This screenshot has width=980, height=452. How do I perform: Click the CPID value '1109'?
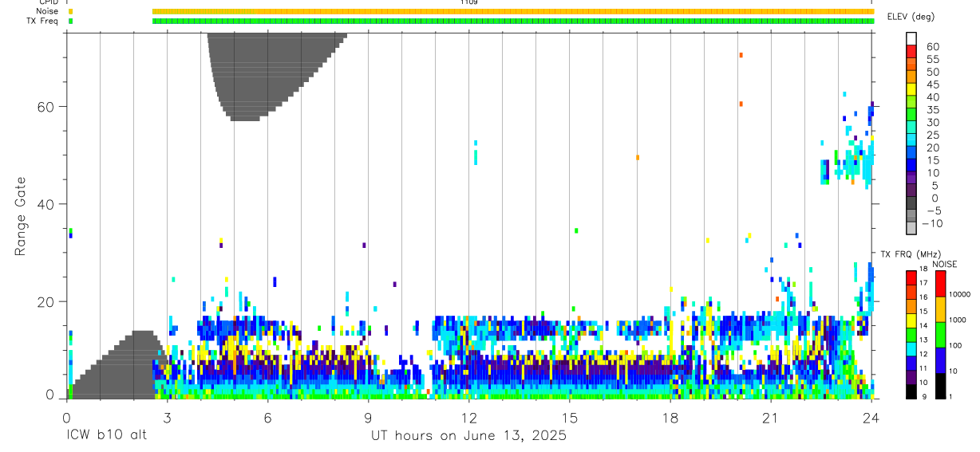click(x=469, y=2)
